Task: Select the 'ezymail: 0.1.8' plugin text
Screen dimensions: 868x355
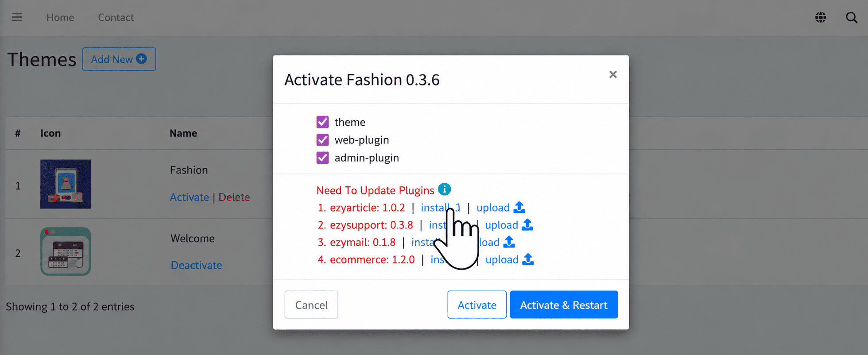Action: [x=363, y=242]
